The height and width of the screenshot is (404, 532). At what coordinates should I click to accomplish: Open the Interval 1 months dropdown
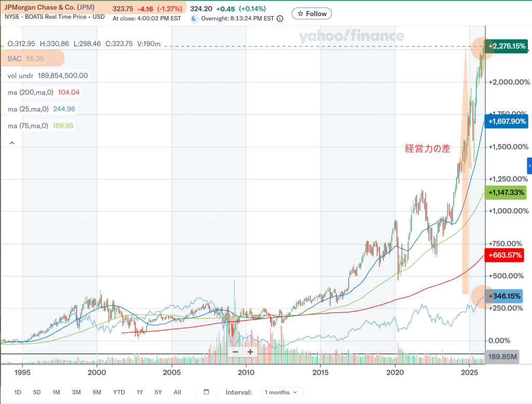tap(281, 393)
